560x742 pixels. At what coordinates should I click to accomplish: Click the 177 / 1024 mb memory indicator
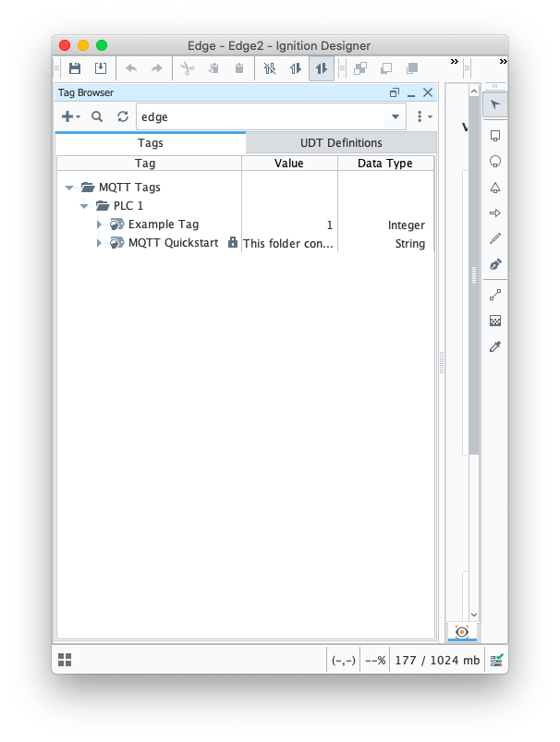pyautogui.click(x=437, y=661)
